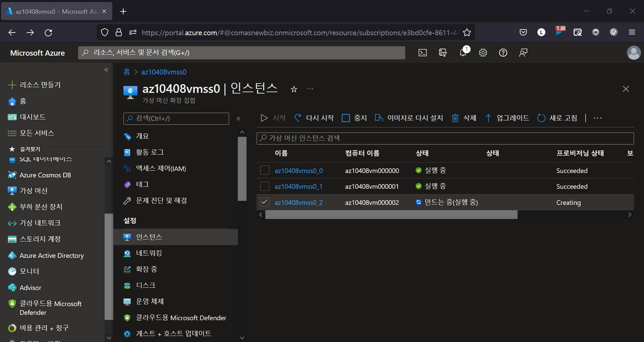Bookmark page with star in address bar
This screenshot has width=644, height=342.
pyautogui.click(x=467, y=32)
